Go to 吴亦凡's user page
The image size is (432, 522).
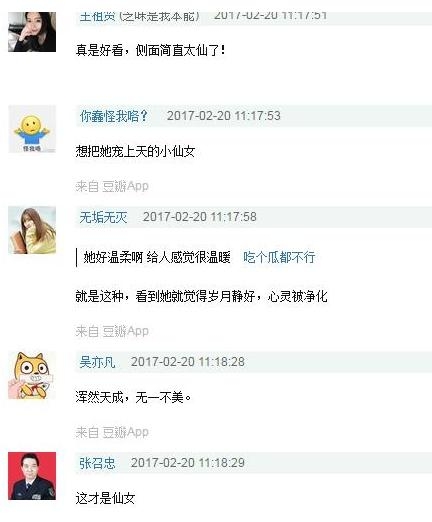point(97,362)
